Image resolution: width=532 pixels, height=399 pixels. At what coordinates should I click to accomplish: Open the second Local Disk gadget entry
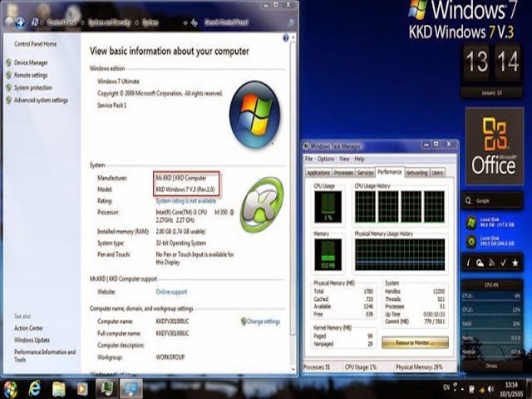pos(491,241)
